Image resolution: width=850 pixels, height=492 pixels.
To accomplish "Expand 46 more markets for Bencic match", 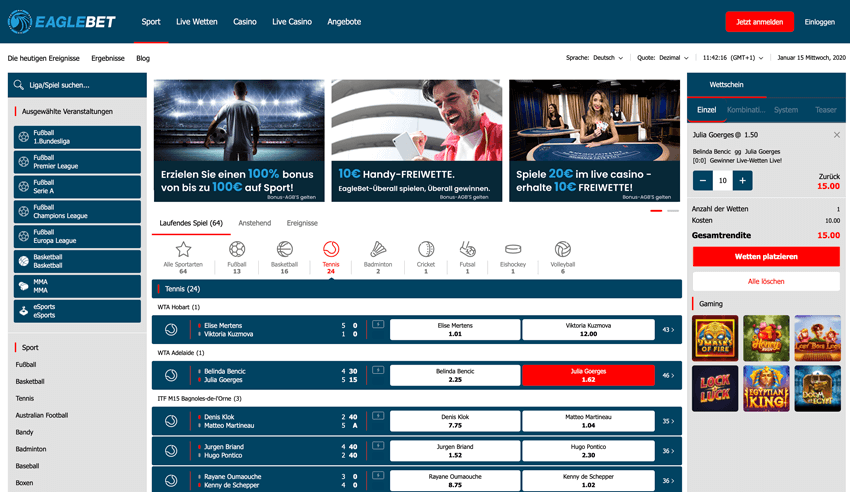I will pyautogui.click(x=668, y=376).
